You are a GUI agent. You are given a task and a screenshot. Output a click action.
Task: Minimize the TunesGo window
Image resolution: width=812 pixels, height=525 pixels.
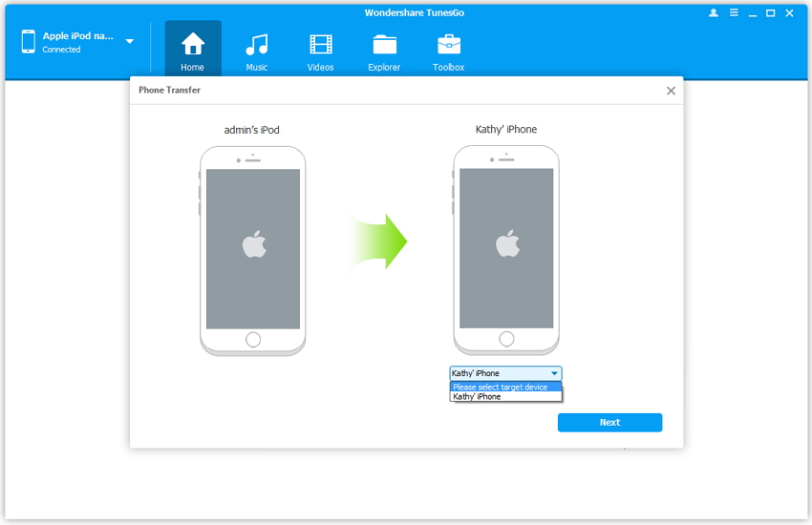coord(753,13)
